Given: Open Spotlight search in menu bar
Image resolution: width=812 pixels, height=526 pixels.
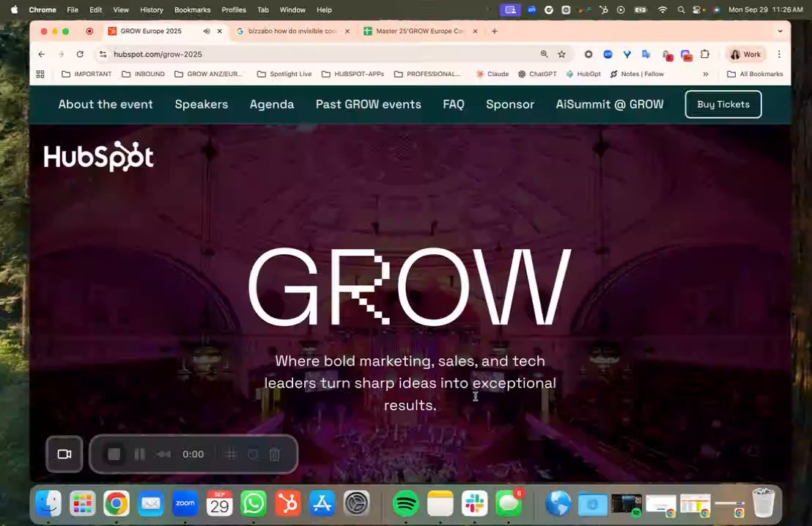Looking at the screenshot, I should (x=681, y=10).
